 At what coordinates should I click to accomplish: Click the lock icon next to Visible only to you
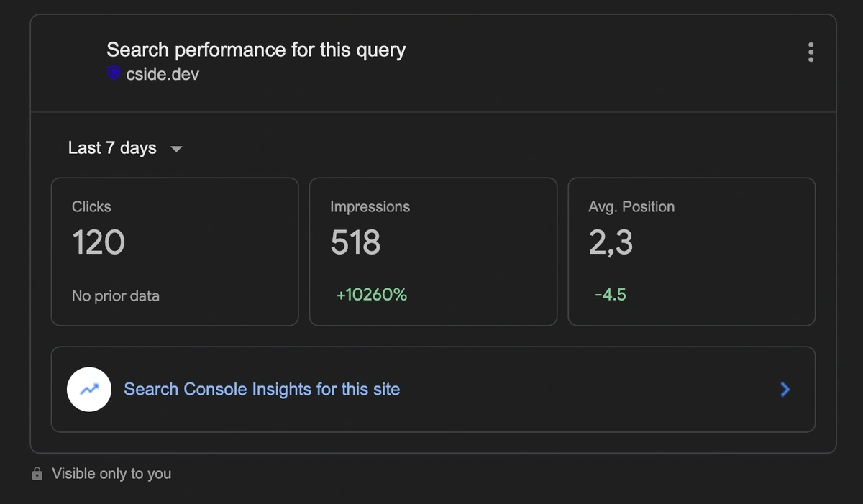tap(36, 473)
